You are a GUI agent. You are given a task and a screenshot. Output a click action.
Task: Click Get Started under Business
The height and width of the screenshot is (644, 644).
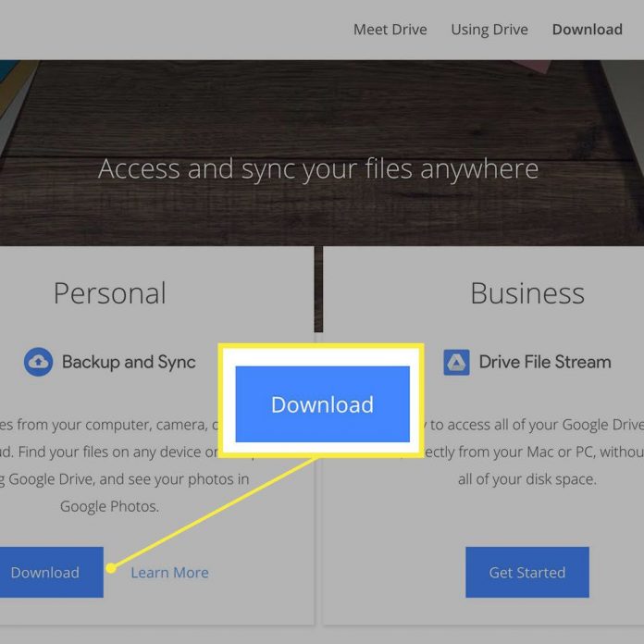click(x=526, y=573)
